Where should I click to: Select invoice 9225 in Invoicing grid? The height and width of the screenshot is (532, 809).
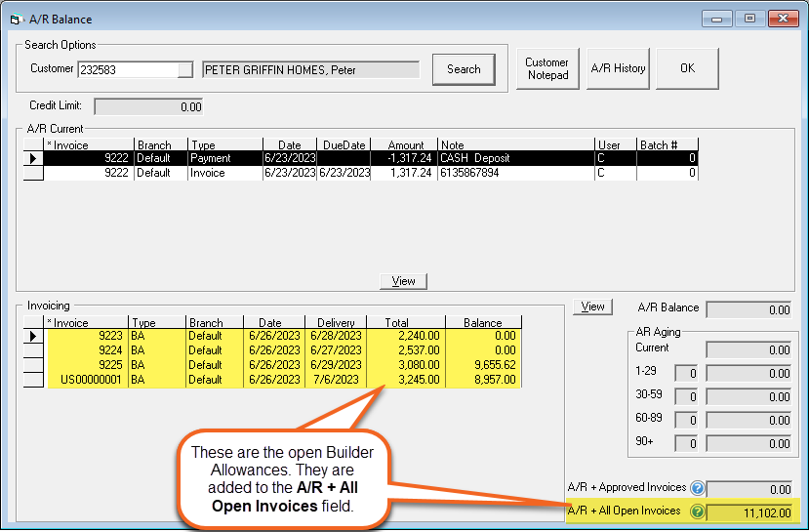click(87, 365)
